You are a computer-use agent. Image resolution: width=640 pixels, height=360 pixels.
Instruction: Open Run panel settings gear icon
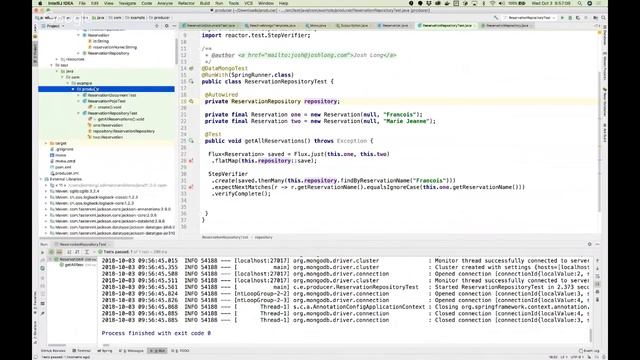coord(589,244)
